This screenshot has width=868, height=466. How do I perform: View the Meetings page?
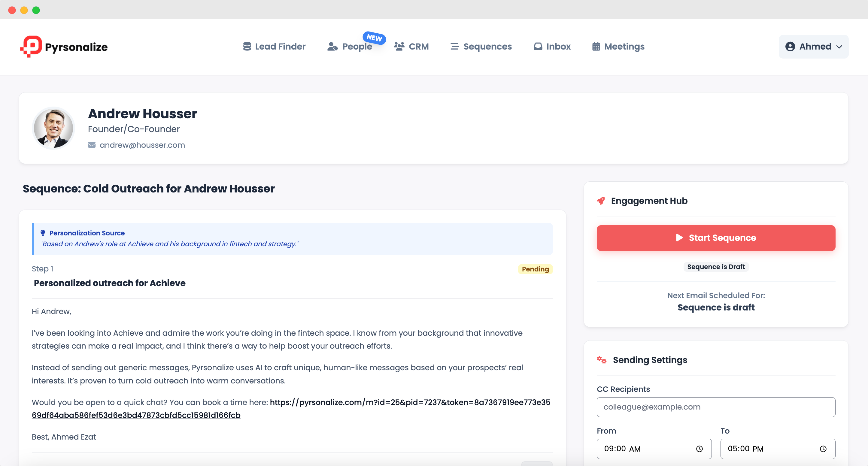(x=618, y=47)
